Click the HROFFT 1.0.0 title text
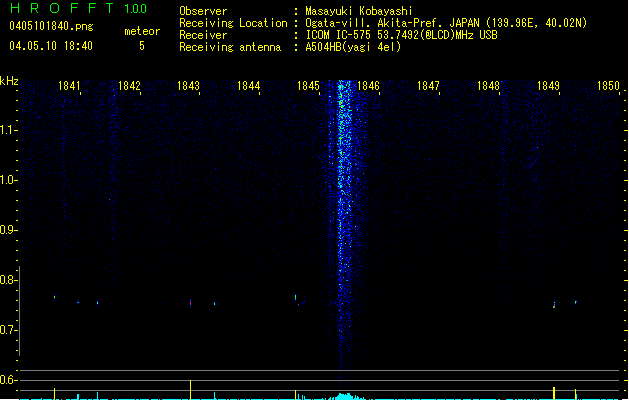Screen dimensions: 629x400 click(79, 8)
